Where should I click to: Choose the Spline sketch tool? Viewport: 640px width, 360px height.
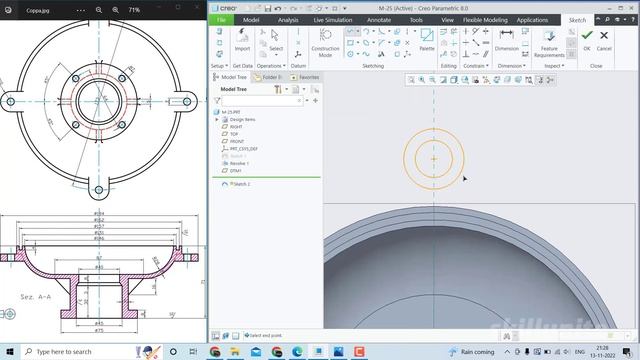[366, 54]
